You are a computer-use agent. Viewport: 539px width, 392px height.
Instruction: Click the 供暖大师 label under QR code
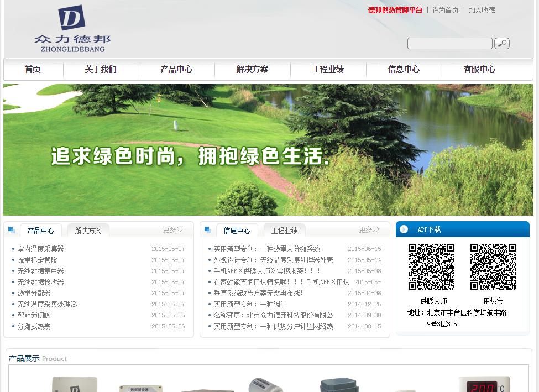[x=434, y=301]
